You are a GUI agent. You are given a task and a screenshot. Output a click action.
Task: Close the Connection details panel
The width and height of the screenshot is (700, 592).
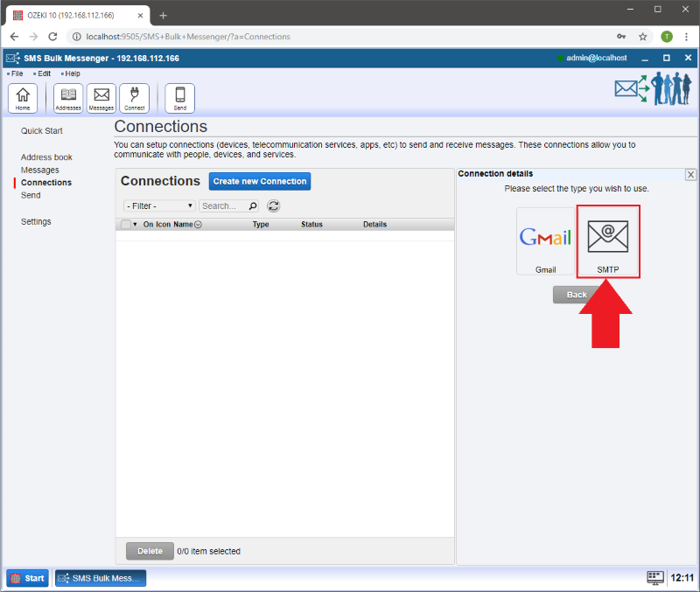pos(690,175)
